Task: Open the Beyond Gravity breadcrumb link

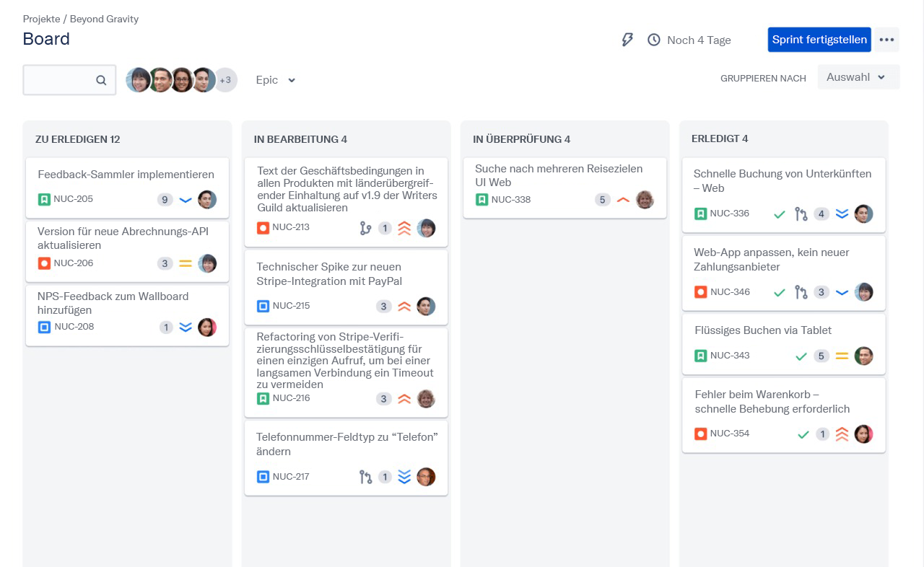Action: [104, 19]
